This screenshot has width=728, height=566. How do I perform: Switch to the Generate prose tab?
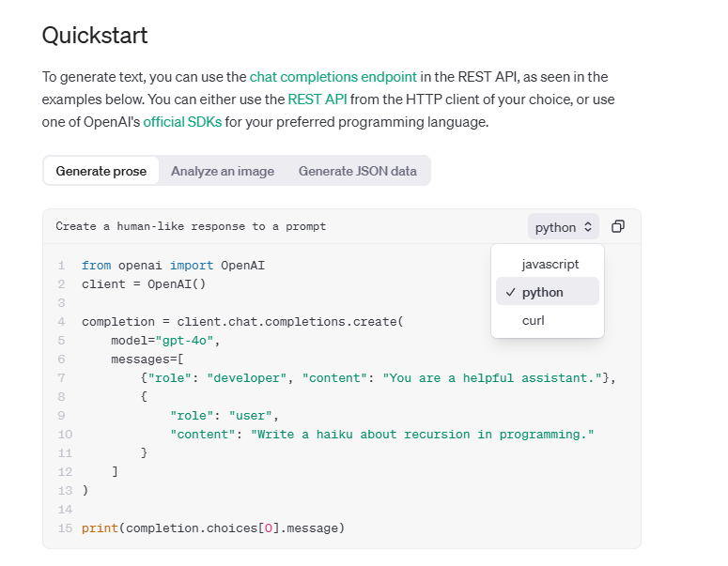pos(101,171)
